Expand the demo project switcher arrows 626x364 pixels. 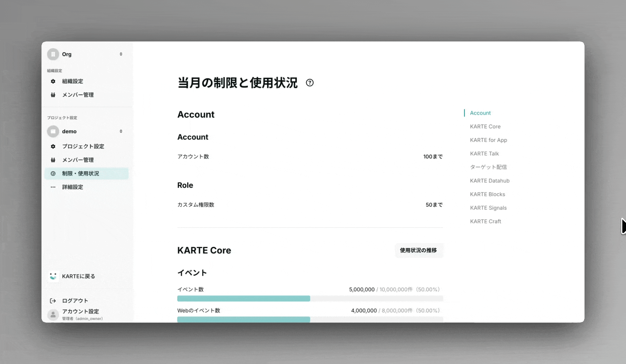[x=121, y=131]
